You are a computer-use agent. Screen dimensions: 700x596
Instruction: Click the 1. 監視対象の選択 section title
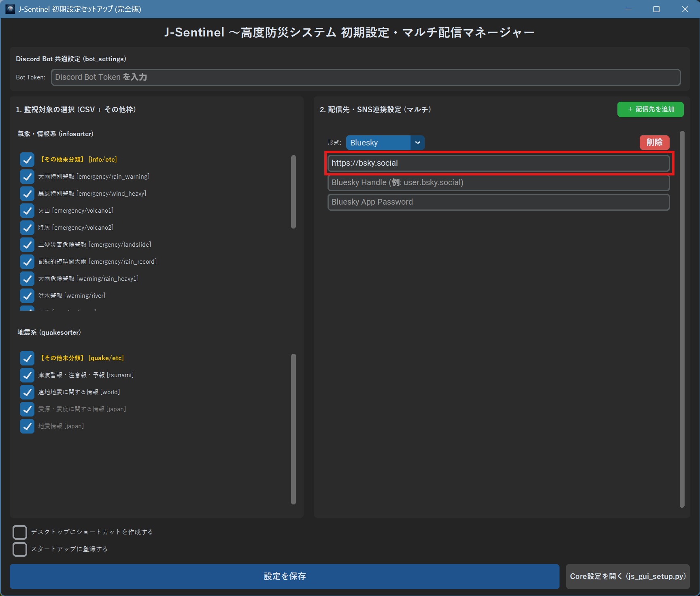tap(76, 109)
